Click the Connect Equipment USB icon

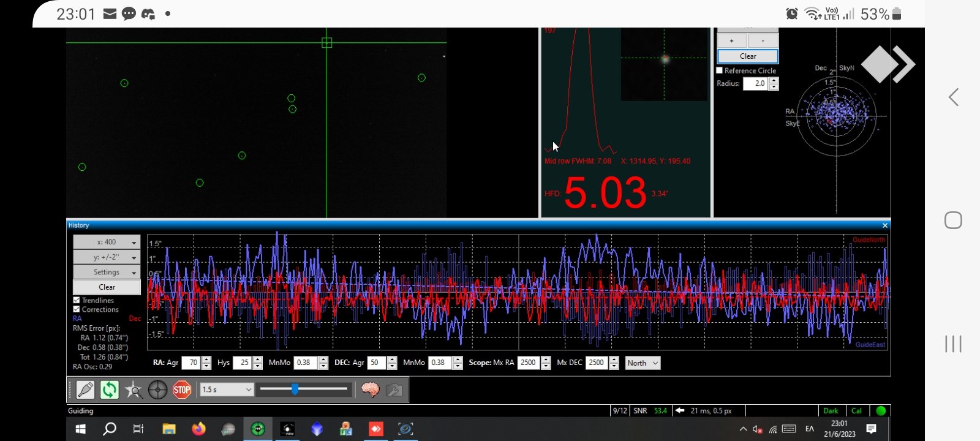point(85,390)
